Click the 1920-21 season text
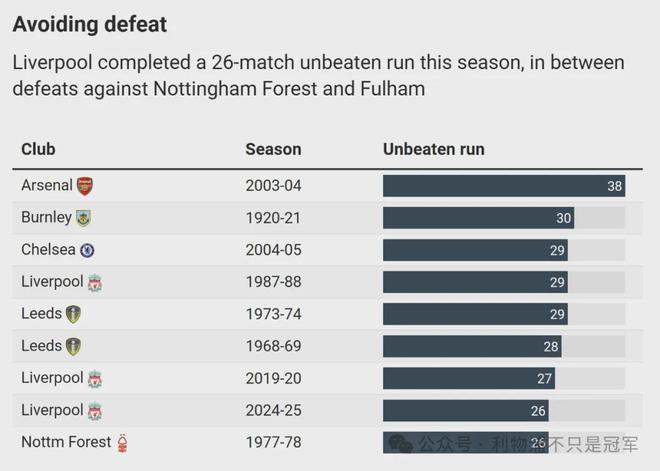The width and height of the screenshot is (660, 471). 273,218
